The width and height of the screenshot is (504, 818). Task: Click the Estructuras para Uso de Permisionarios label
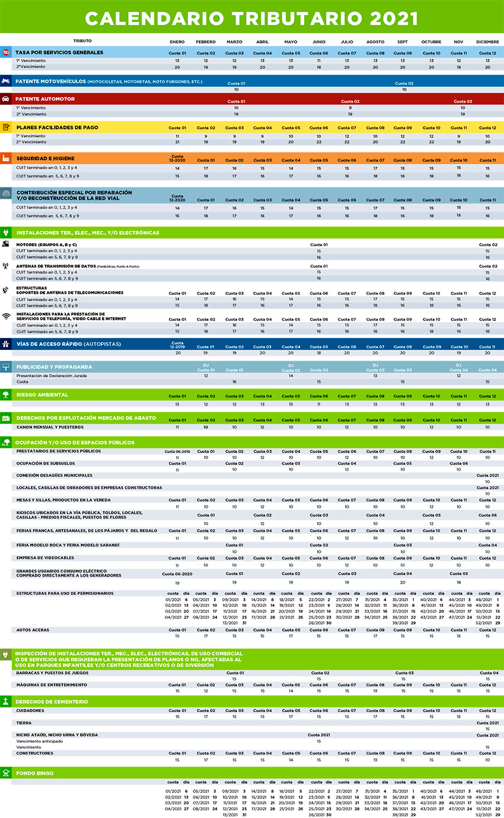[65, 593]
